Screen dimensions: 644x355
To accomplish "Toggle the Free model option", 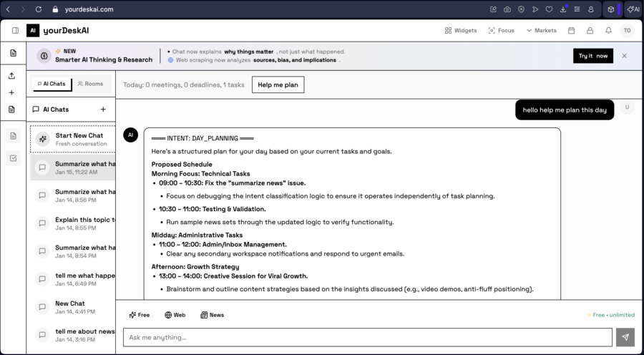I will (x=139, y=315).
